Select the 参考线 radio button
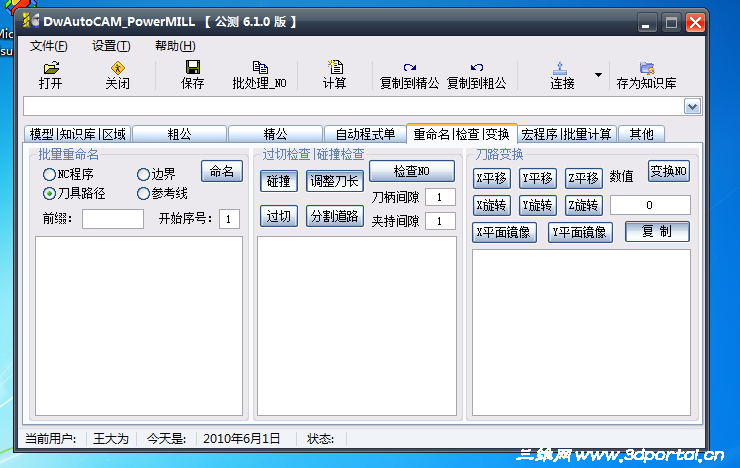The height and width of the screenshot is (468, 740). tap(143, 193)
